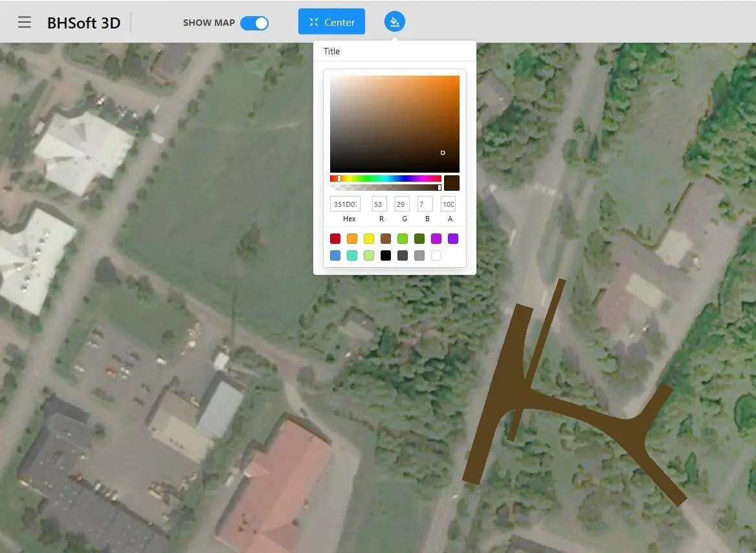Screen dimensions: 756x553
Task: Select the dark green swatch
Action: (419, 239)
